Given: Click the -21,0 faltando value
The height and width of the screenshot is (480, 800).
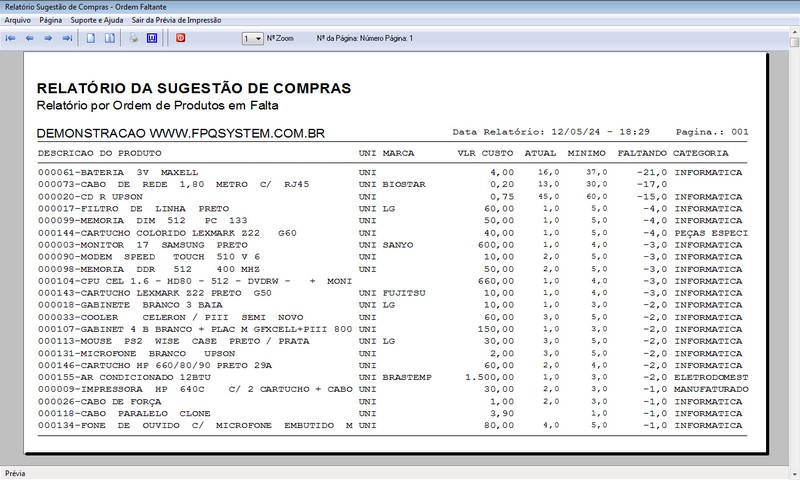Looking at the screenshot, I should point(652,172).
